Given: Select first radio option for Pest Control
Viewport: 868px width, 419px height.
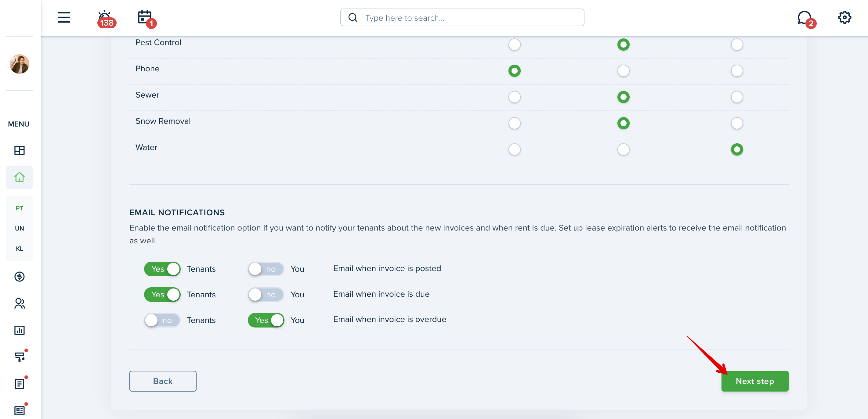Looking at the screenshot, I should [515, 45].
